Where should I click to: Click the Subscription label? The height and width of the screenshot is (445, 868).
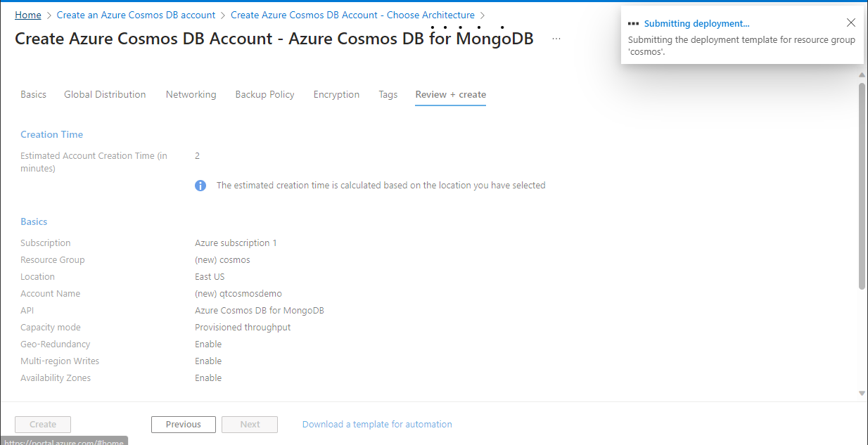click(46, 243)
